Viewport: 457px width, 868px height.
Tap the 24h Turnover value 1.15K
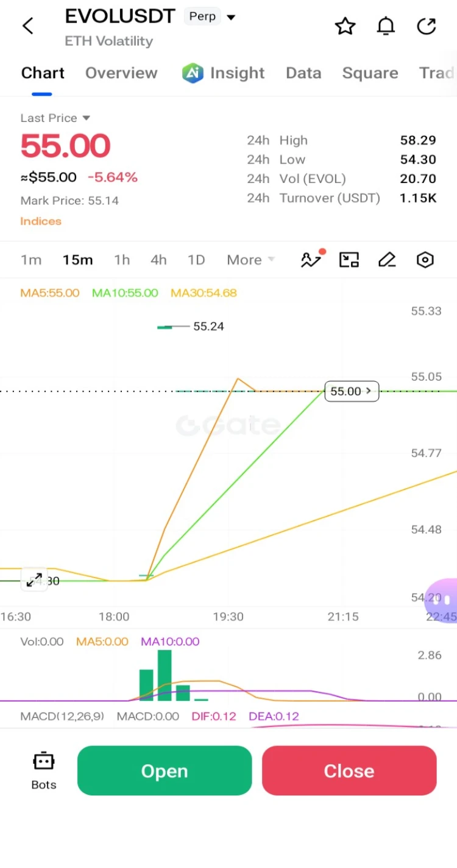(418, 198)
